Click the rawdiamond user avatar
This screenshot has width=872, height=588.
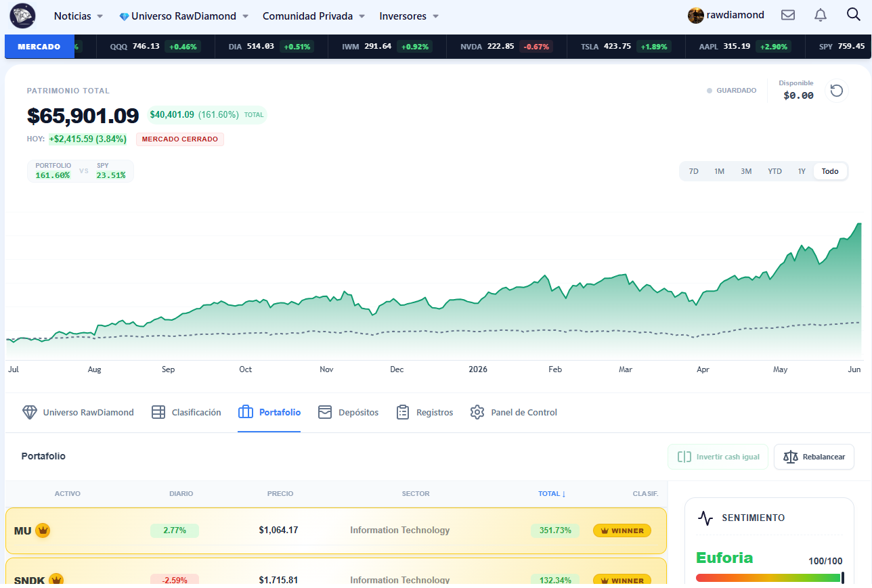[695, 15]
